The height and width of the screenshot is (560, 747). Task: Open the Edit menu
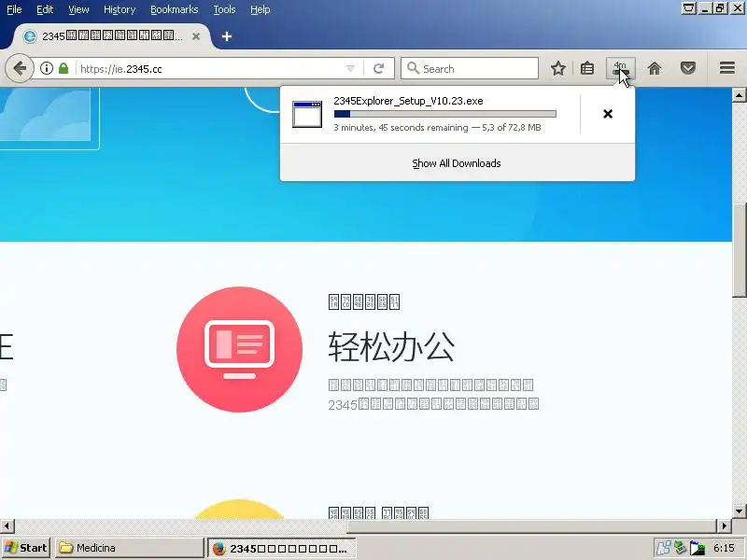[x=45, y=9]
